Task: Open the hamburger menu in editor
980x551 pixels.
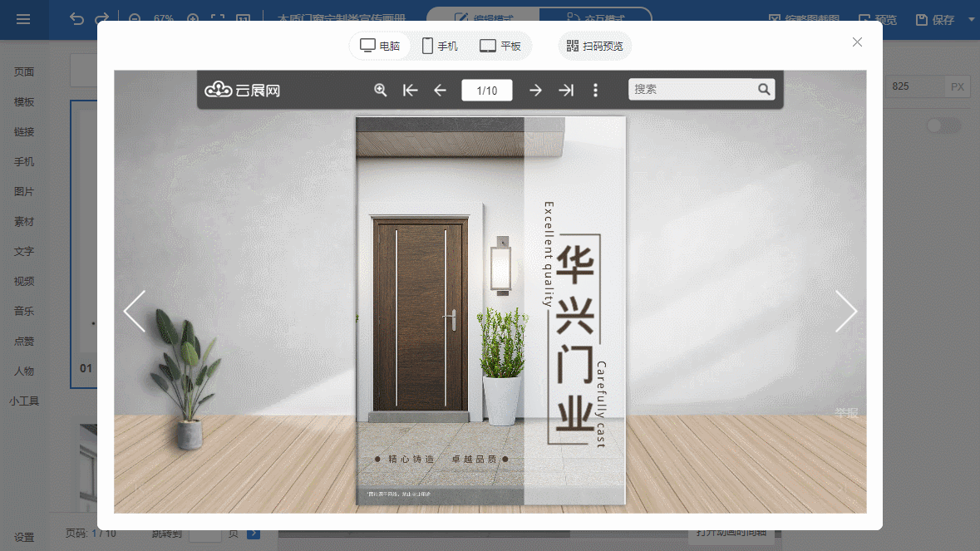Action: tap(23, 19)
